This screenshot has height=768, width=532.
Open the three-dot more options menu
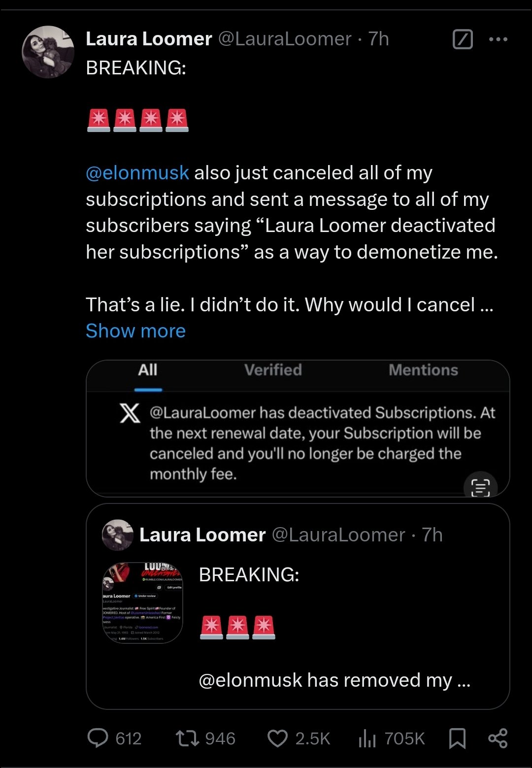point(498,39)
